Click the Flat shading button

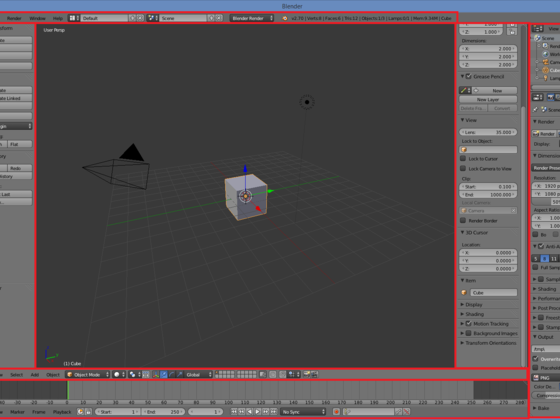click(x=20, y=144)
